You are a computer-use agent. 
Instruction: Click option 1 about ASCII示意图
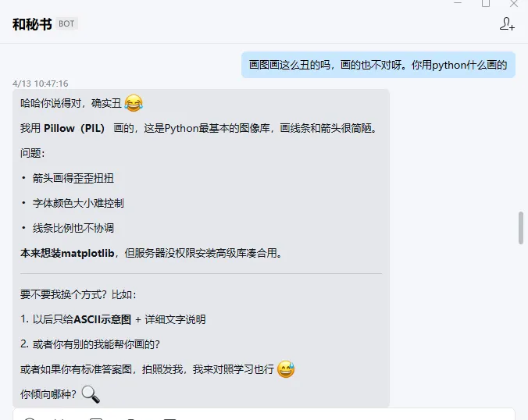(x=112, y=319)
